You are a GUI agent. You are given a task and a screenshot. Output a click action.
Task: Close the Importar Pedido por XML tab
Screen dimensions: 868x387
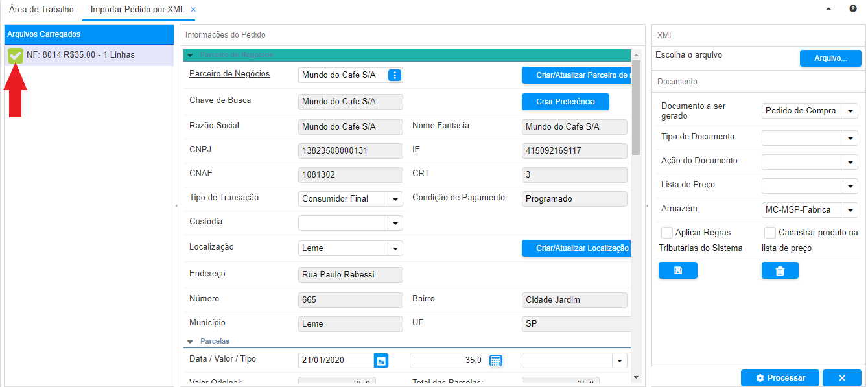[193, 10]
